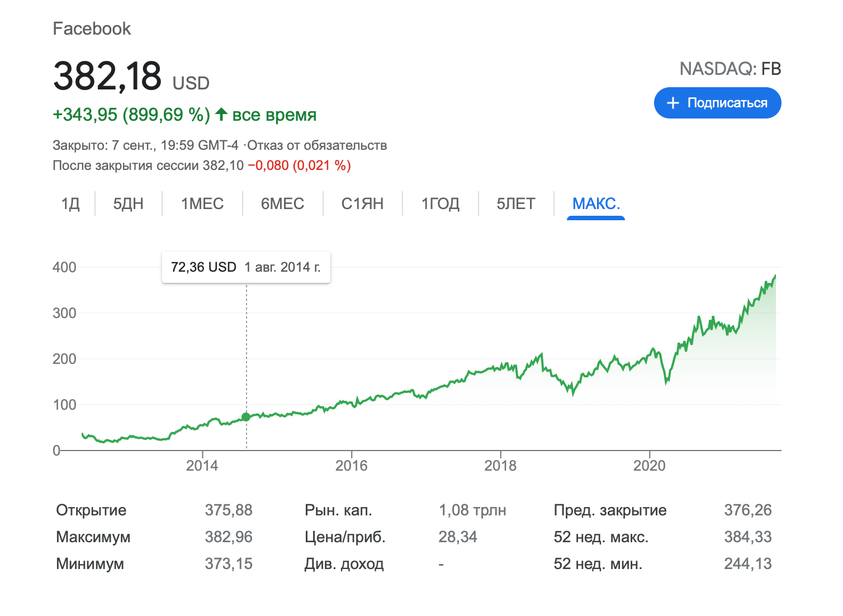Open the 1МЕС chart range

point(202,203)
